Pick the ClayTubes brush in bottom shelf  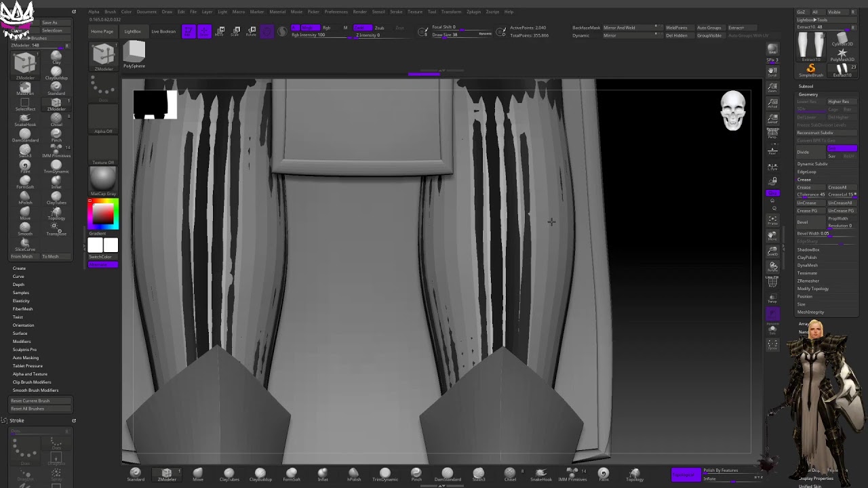(229, 474)
